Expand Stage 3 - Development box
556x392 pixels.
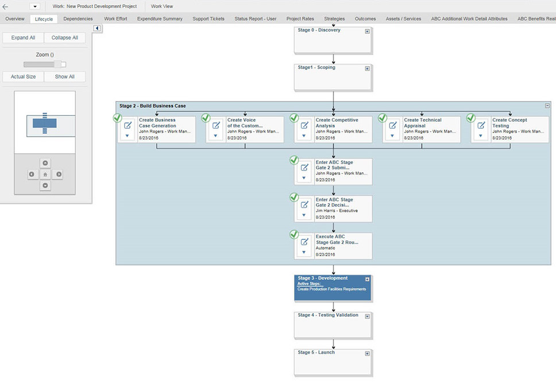(368, 280)
